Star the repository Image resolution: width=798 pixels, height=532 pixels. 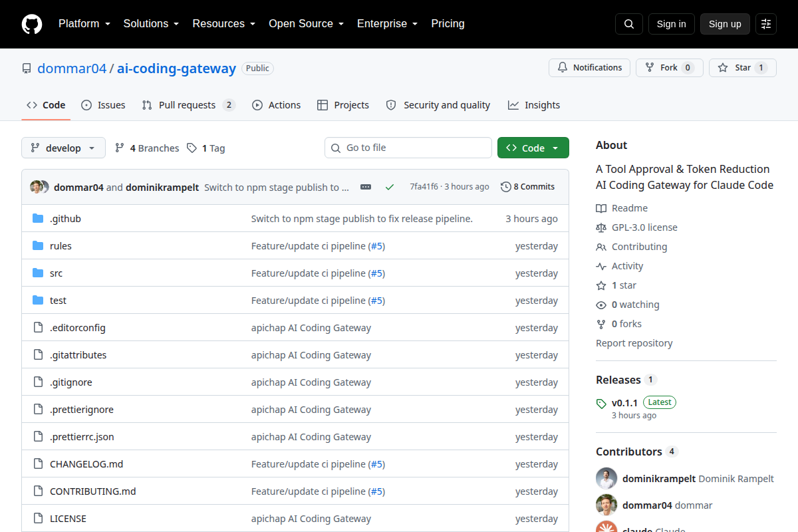point(742,68)
